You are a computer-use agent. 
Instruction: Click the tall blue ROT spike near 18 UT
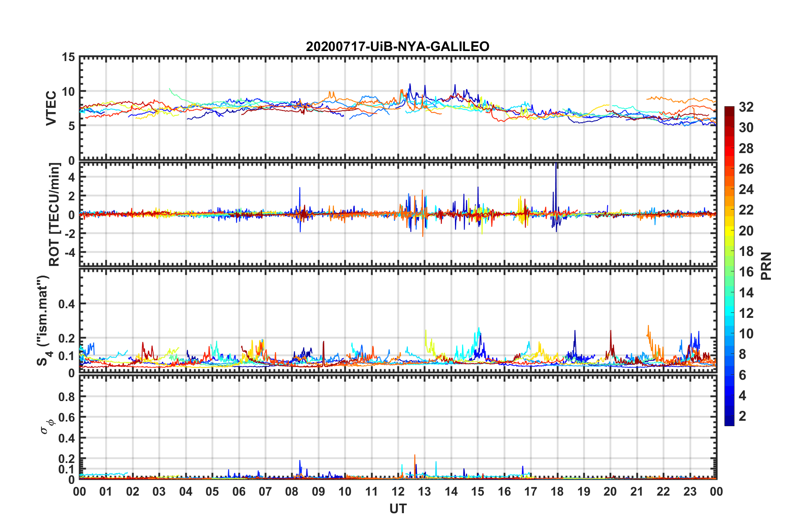pos(556,197)
